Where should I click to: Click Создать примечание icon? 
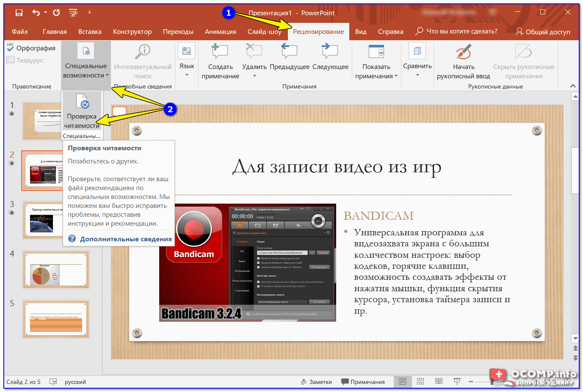[x=220, y=51]
